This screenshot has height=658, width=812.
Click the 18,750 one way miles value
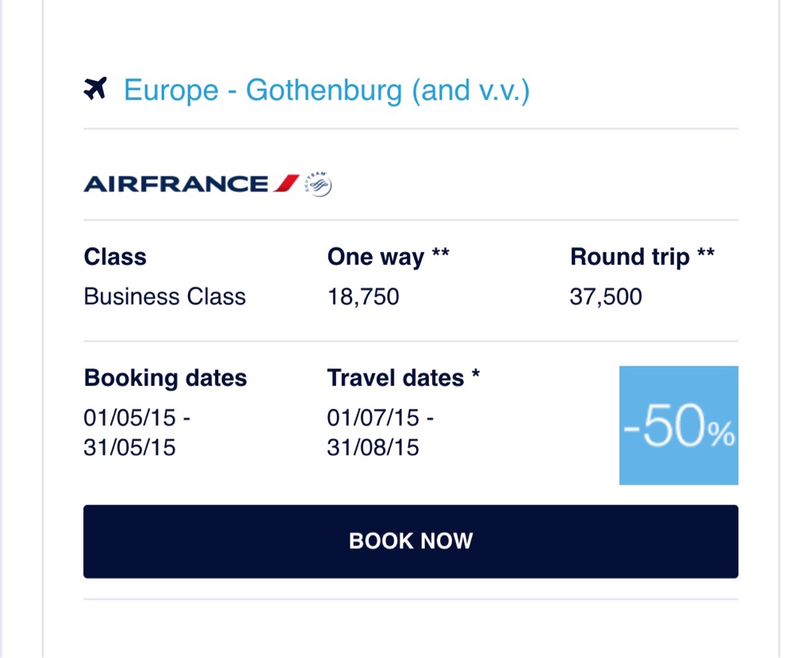coord(363,296)
